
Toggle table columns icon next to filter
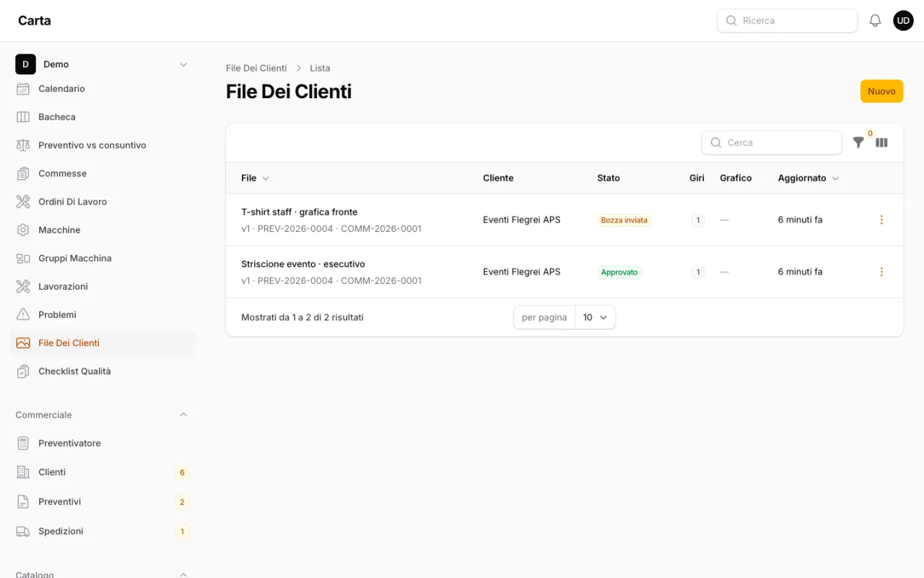click(x=881, y=143)
